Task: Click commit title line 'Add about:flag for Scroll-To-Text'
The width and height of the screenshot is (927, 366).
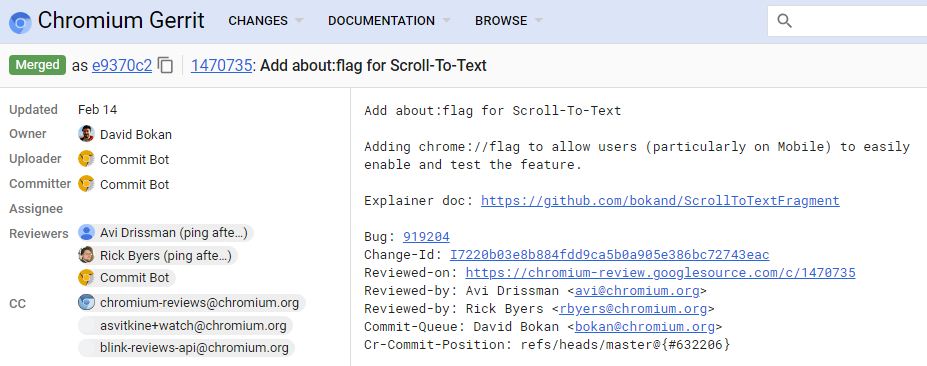Action: [x=492, y=111]
